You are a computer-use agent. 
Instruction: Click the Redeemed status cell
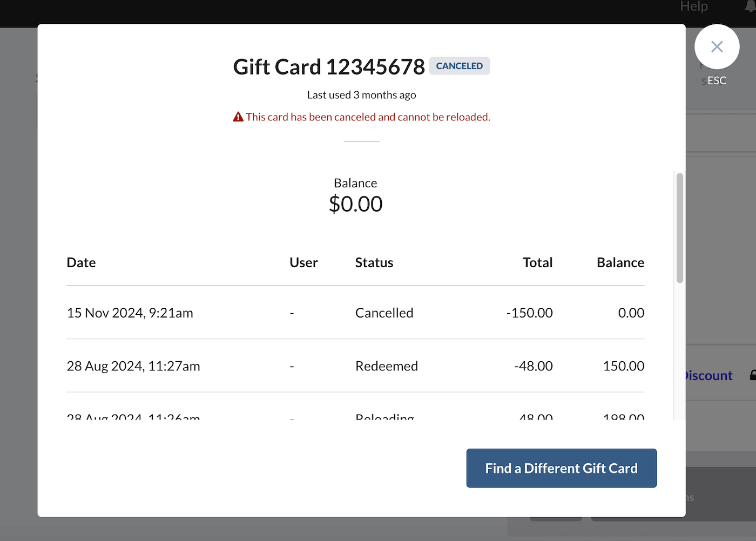click(x=387, y=366)
